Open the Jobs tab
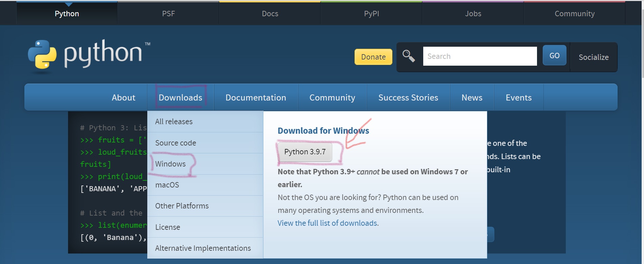Image resolution: width=644 pixels, height=264 pixels. point(473,14)
